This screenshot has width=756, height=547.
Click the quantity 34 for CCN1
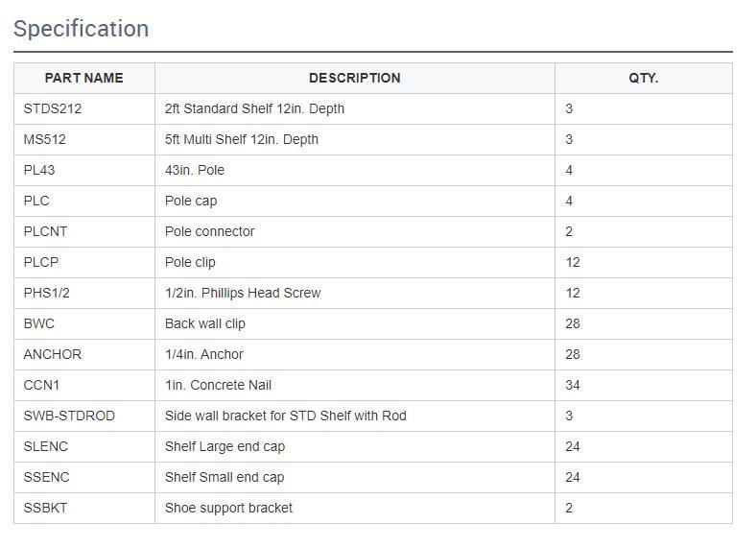click(573, 386)
